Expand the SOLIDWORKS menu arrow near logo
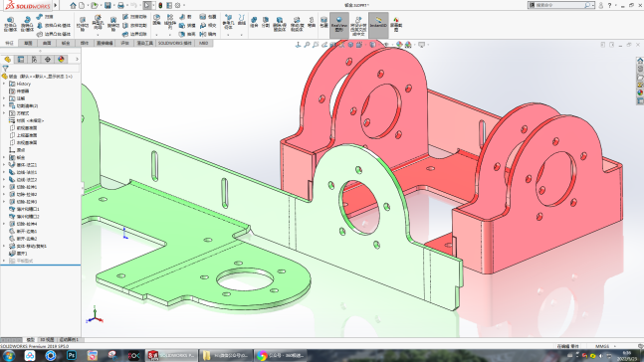 (56, 5)
